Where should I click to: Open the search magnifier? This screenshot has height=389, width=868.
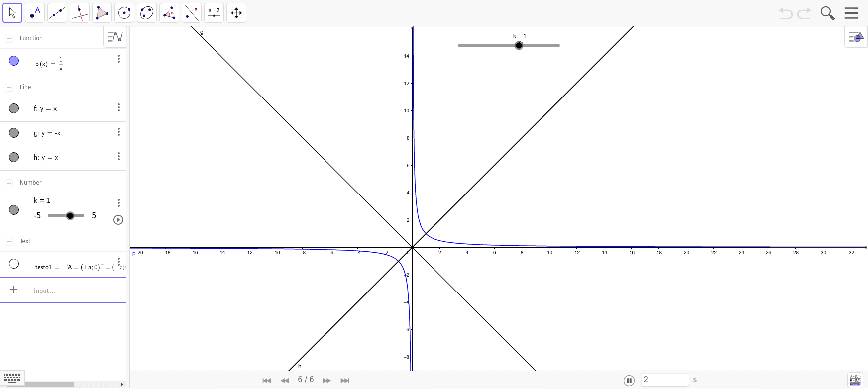coord(827,13)
